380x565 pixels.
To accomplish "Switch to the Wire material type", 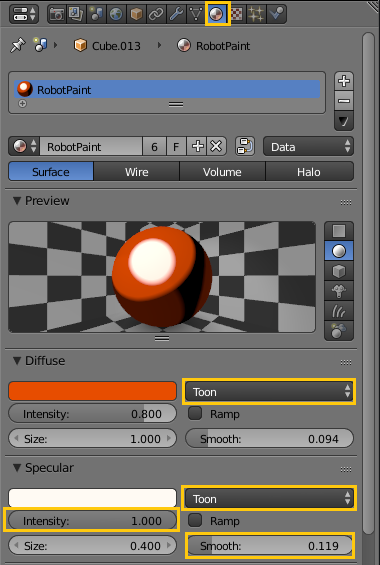I will pos(137,172).
